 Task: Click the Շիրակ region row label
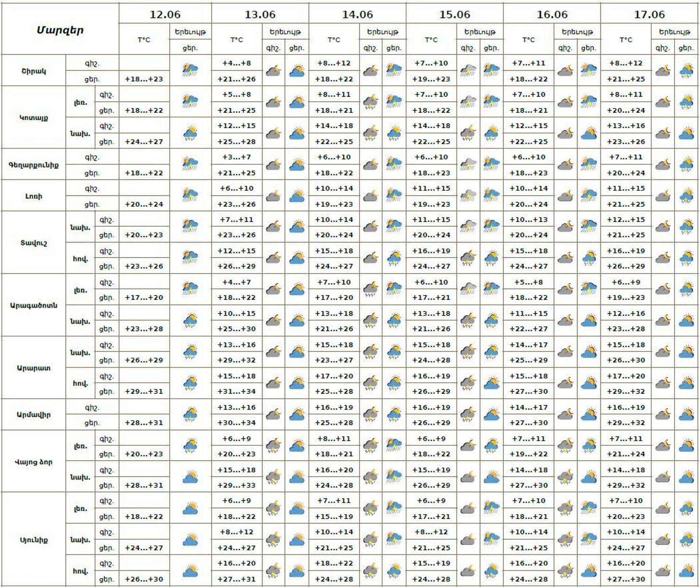point(34,71)
